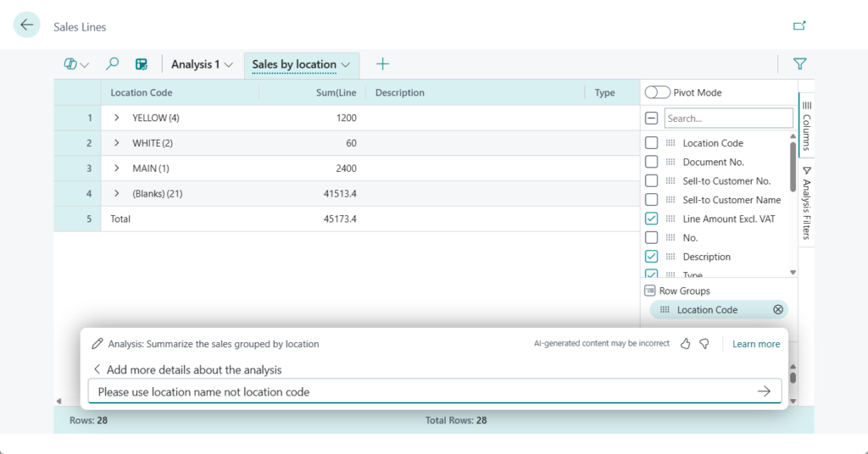Give thumbs down to AI analysis
This screenshot has height=454, width=868.
click(704, 344)
